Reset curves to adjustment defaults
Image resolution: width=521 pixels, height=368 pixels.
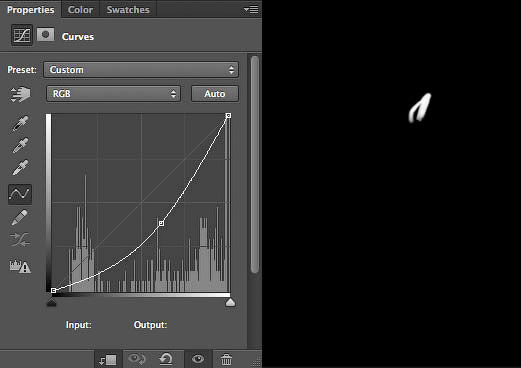(x=166, y=359)
